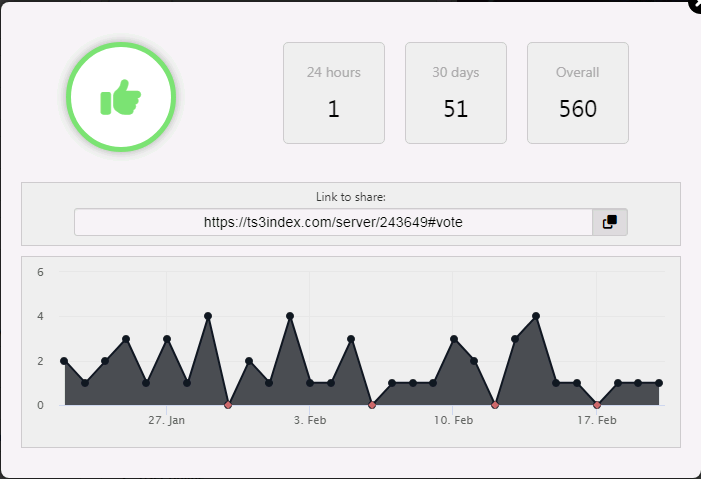Viewport: 701px width, 479px height.
Task: Click the 'Link to share:' label
Action: [x=350, y=197]
